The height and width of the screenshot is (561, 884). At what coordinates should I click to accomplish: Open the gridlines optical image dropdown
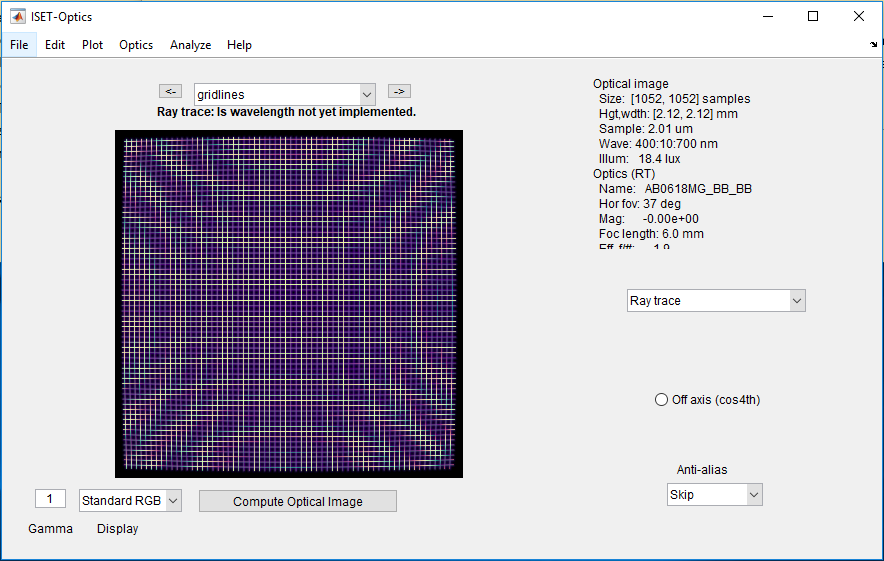tap(284, 95)
